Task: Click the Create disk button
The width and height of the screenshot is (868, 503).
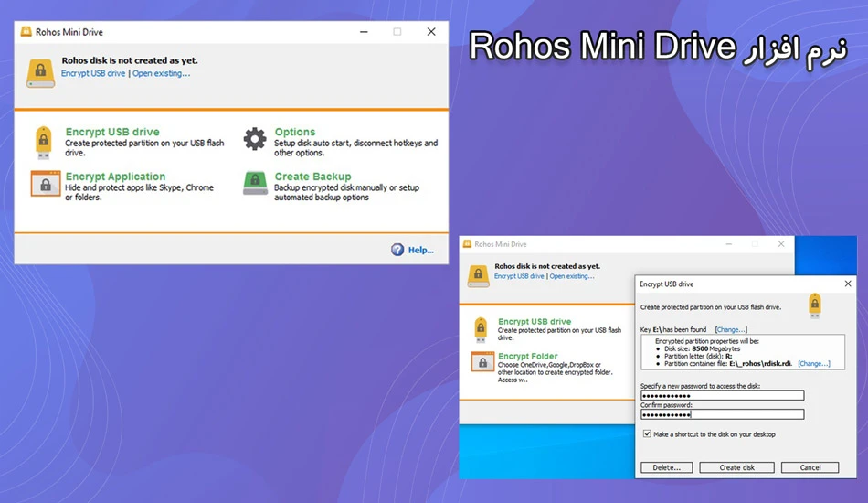Action: tap(736, 467)
